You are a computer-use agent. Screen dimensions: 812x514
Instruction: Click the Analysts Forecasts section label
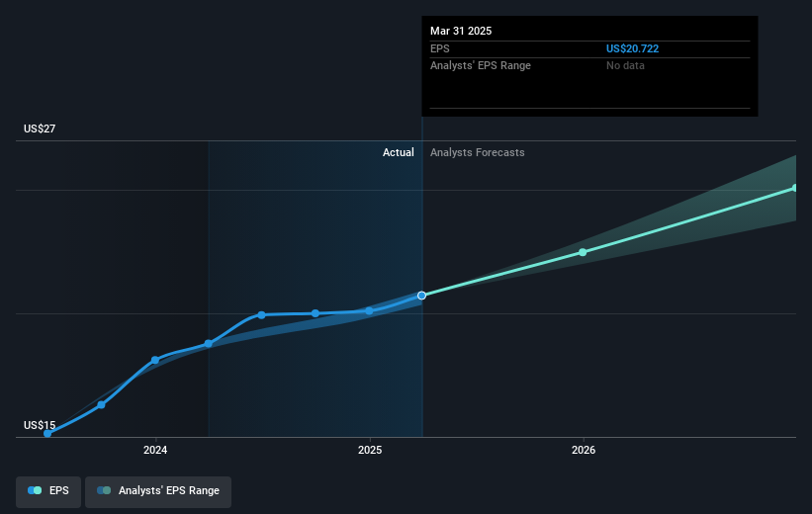point(478,152)
